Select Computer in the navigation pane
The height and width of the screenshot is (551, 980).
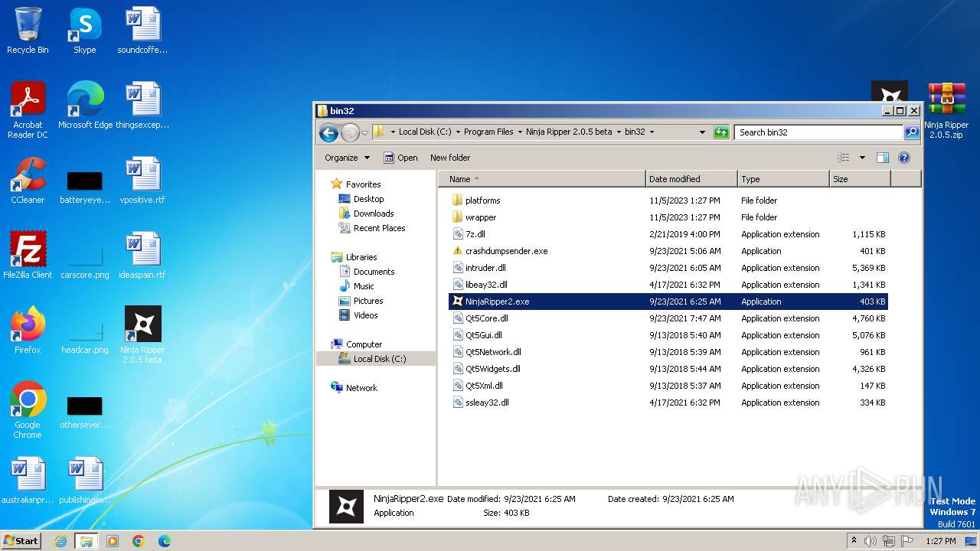tap(364, 344)
